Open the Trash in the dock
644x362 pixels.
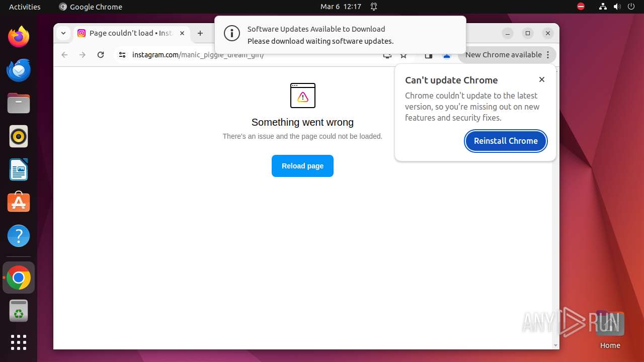pos(19,311)
